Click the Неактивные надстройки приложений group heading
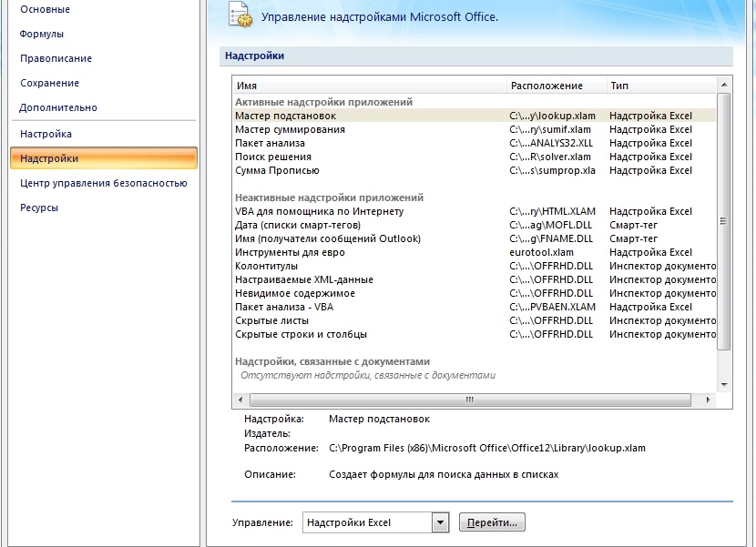 pos(329,198)
